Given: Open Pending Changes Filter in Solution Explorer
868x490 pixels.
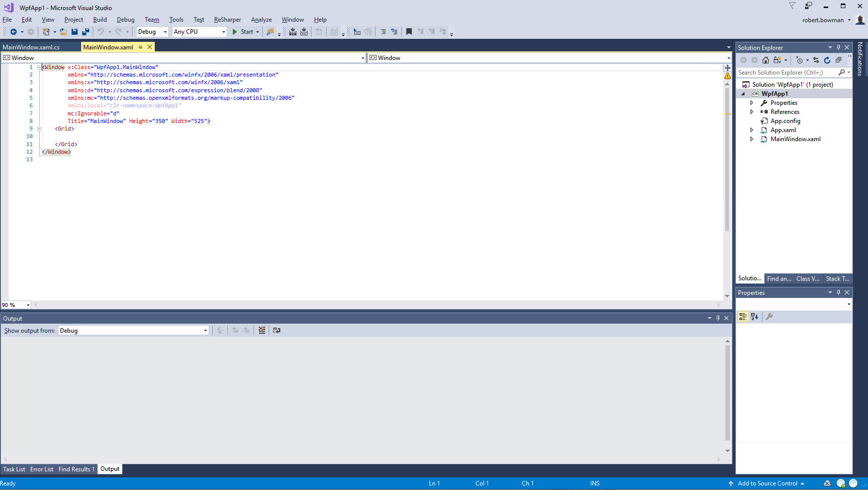Looking at the screenshot, I should click(x=799, y=60).
